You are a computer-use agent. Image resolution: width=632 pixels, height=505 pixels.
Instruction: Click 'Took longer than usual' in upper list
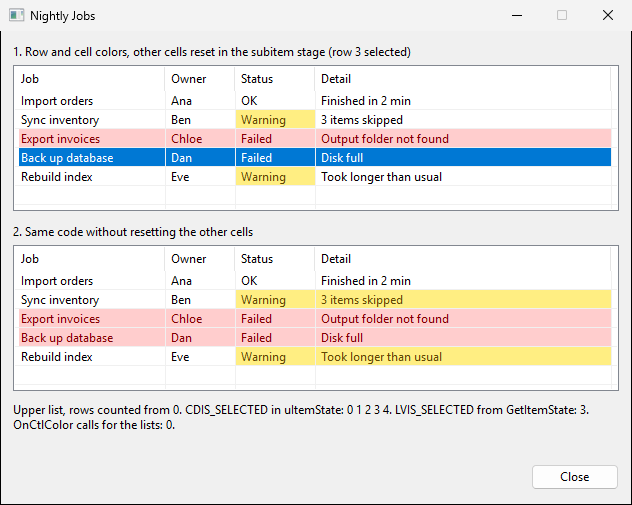(463, 177)
